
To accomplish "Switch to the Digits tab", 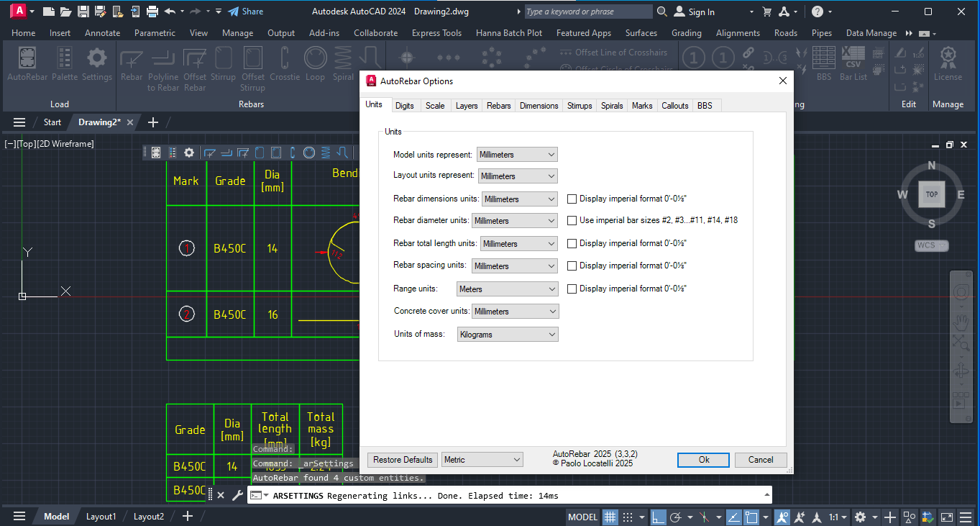I will [405, 106].
